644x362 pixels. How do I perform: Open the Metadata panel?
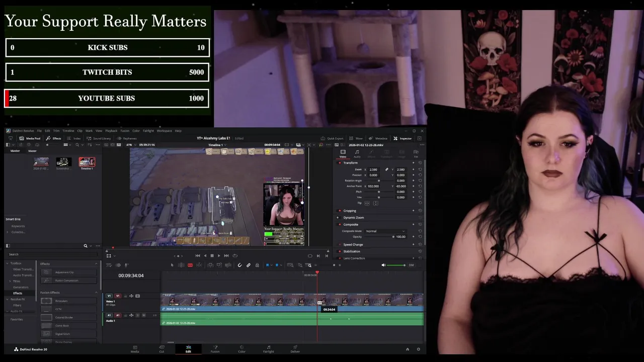pyautogui.click(x=378, y=138)
